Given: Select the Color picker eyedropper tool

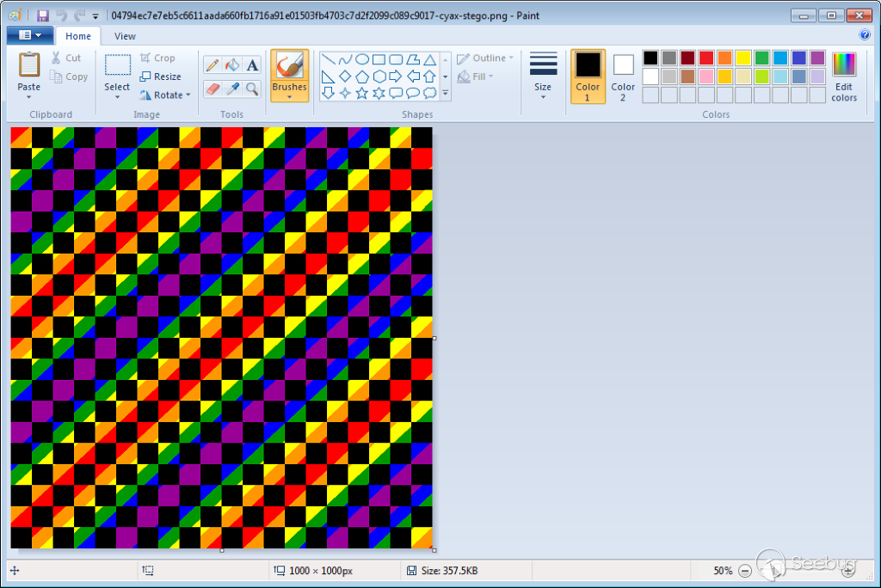Looking at the screenshot, I should point(232,89).
